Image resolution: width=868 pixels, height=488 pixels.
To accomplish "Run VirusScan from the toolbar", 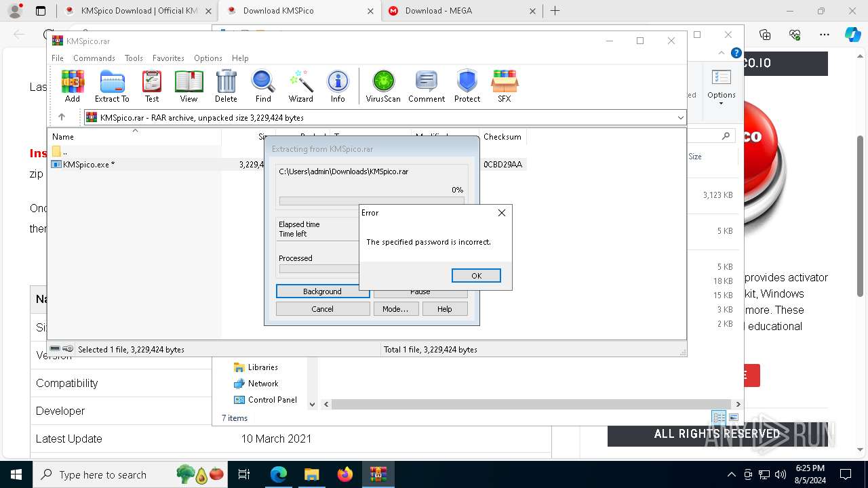I will coord(383,86).
